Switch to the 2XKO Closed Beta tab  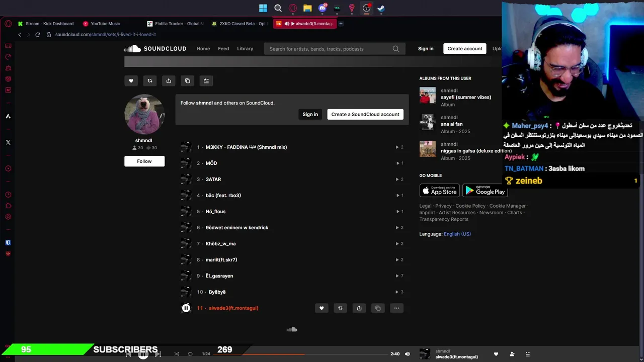240,24
